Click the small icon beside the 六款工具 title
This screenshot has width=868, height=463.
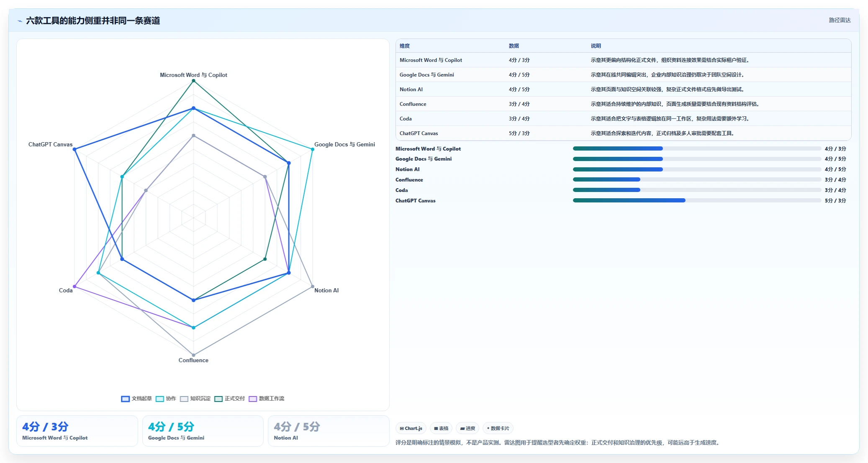(20, 21)
